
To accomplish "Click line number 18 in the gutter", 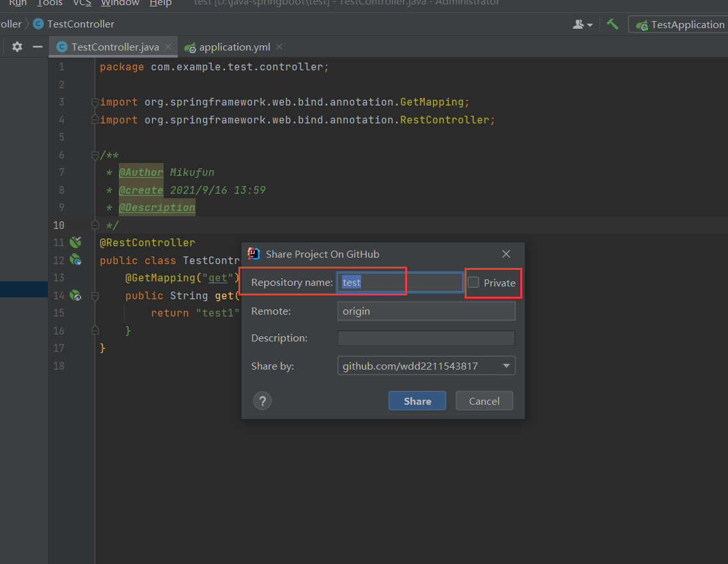I will [59, 366].
